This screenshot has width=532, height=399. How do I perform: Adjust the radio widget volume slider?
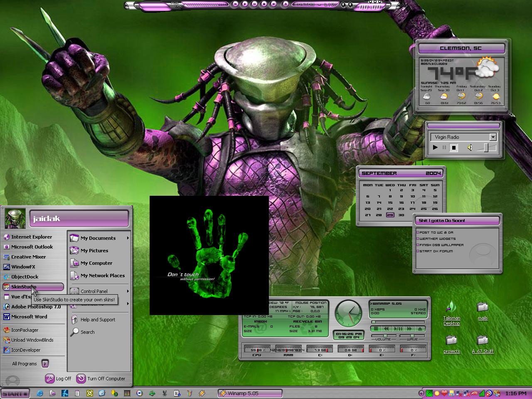[486, 148]
